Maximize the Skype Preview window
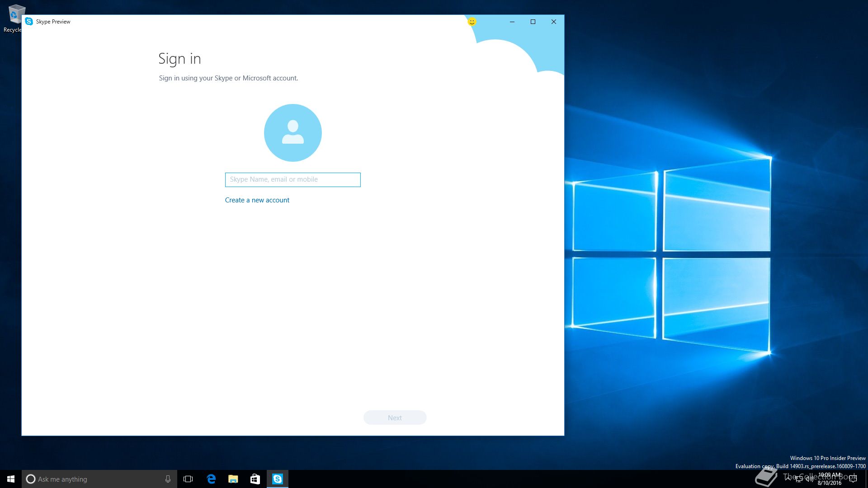Image resolution: width=868 pixels, height=488 pixels. 533,22
